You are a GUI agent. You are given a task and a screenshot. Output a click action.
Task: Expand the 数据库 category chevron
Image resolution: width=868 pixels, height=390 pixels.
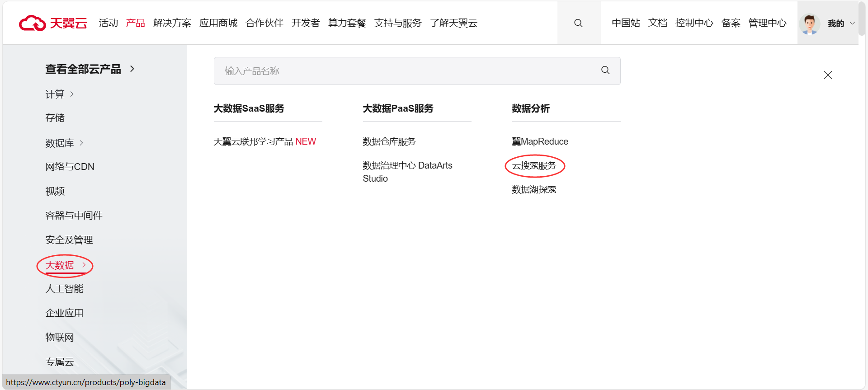pyautogui.click(x=81, y=143)
